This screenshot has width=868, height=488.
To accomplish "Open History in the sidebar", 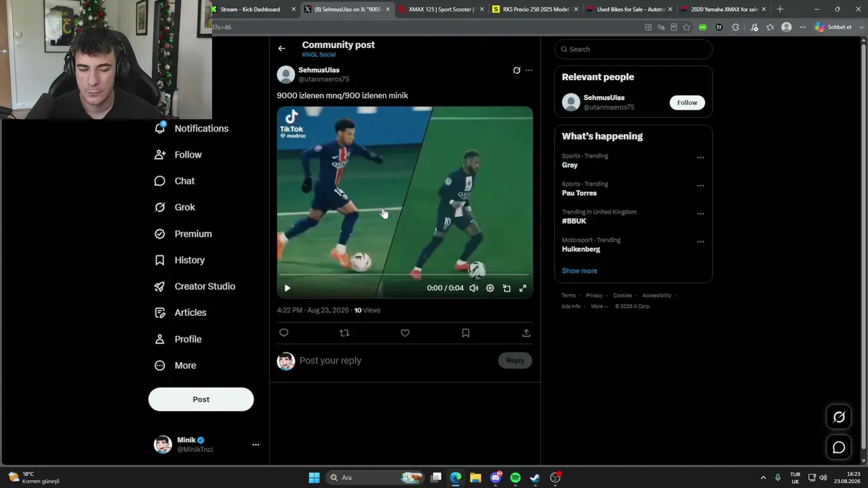I will (x=180, y=260).
